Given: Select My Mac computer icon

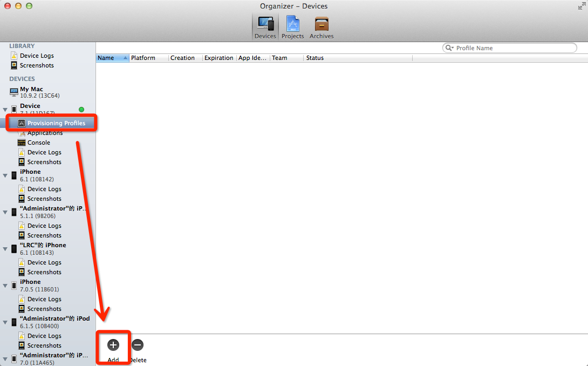Looking at the screenshot, I should (x=14, y=92).
